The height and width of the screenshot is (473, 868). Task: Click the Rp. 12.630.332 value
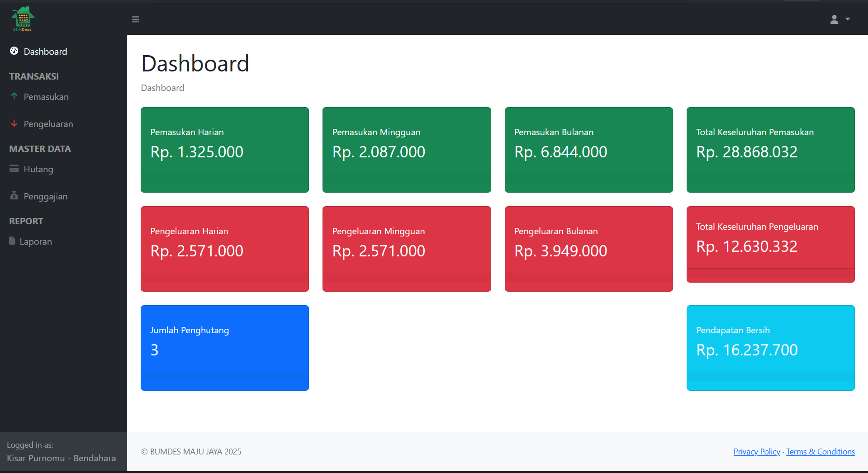pos(747,246)
